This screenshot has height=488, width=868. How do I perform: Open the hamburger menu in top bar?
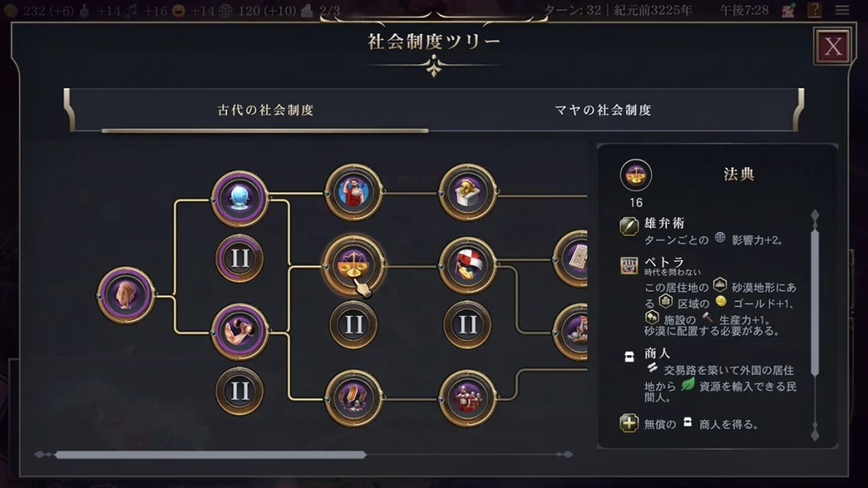pyautogui.click(x=842, y=10)
